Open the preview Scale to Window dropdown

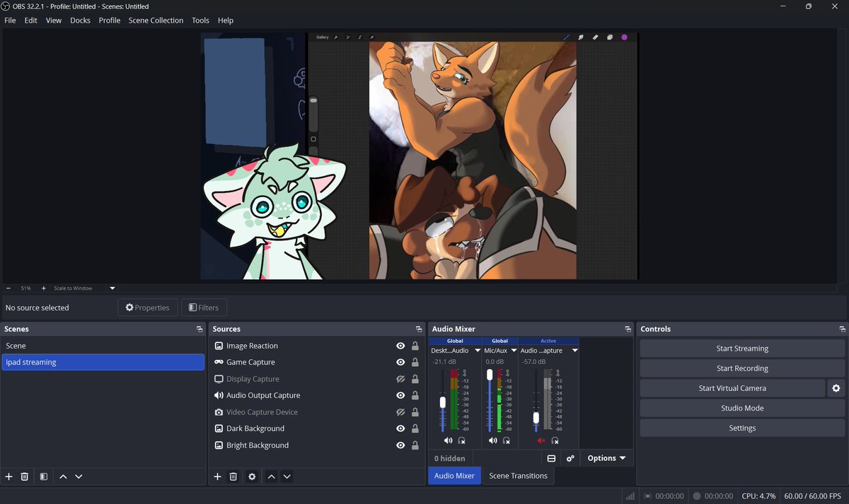click(x=112, y=288)
